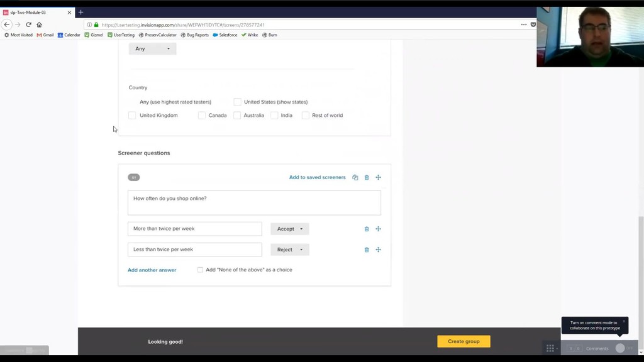This screenshot has width=644, height=362.
Task: Open the Reject dropdown for second answer
Action: pos(289,250)
